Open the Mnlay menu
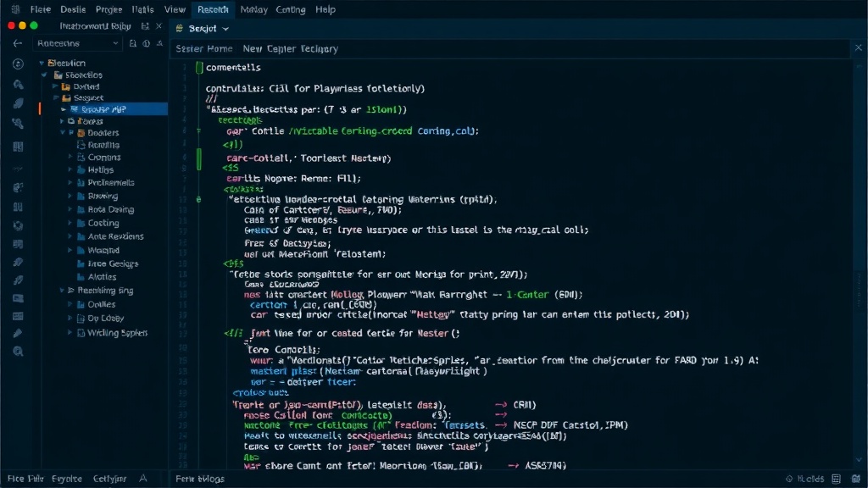This screenshot has height=488, width=868. click(254, 9)
